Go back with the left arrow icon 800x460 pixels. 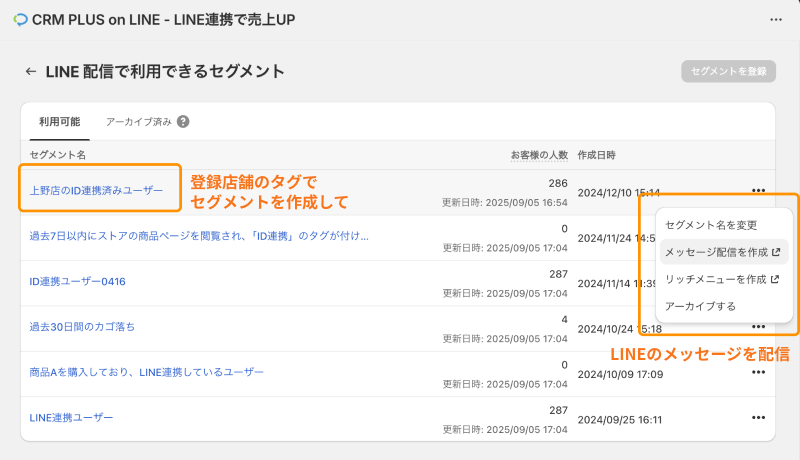tap(31, 71)
